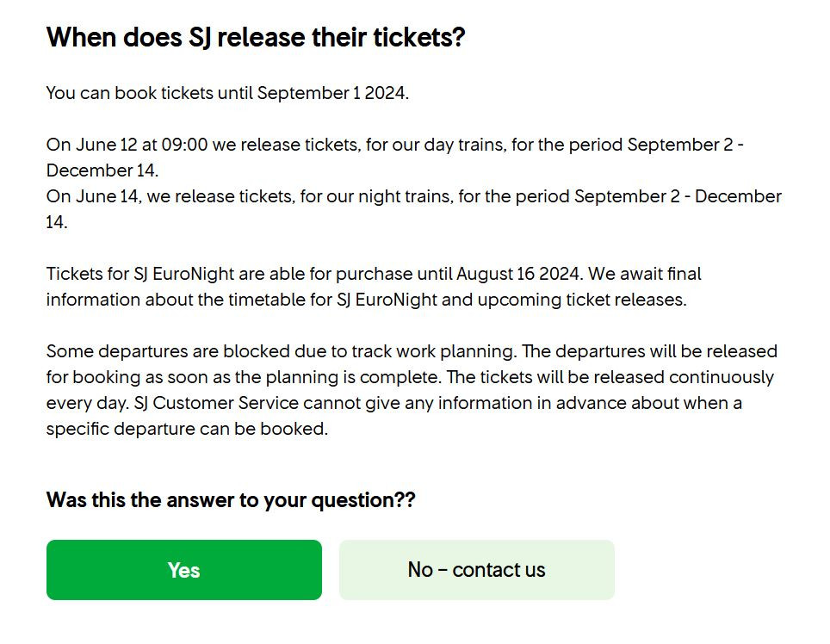
Task: Click the heading "When does SJ release their tickets?"
Action: (x=255, y=38)
